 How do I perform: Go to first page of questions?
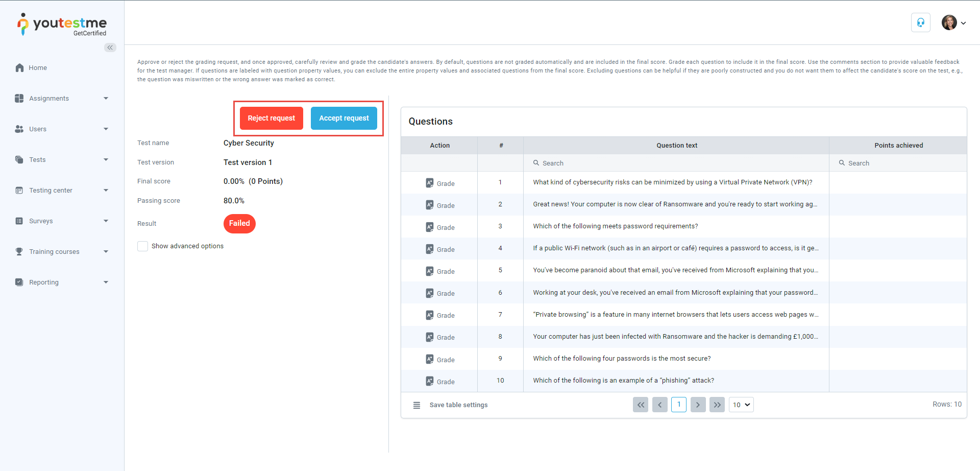(641, 405)
